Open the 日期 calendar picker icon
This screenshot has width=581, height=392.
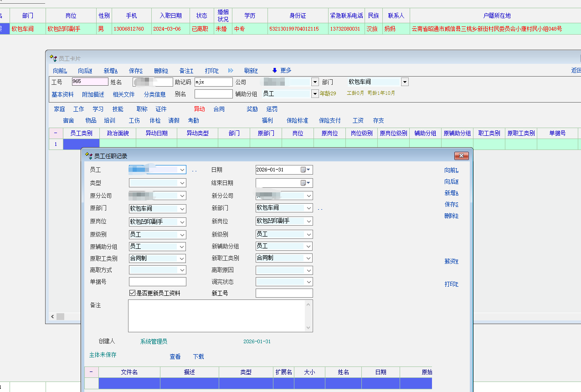[304, 170]
